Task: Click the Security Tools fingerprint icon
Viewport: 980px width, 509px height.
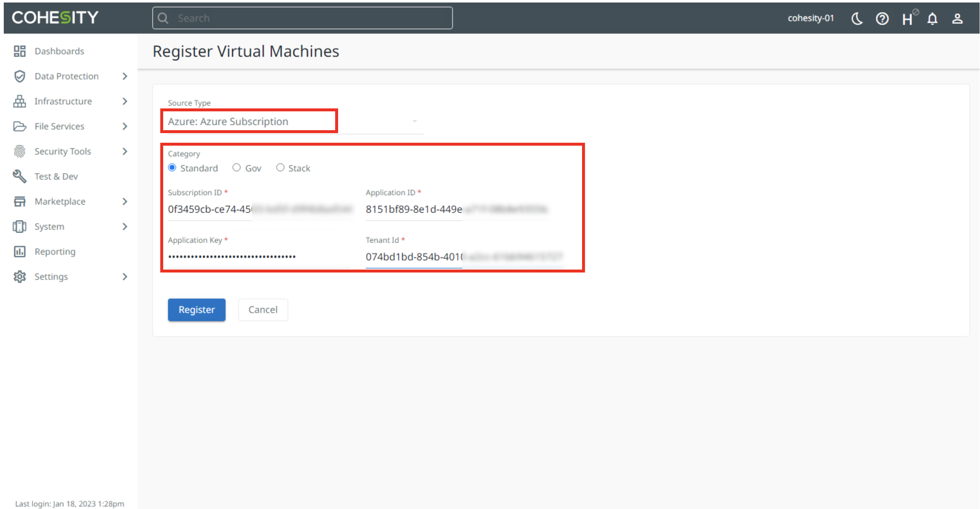Action: [x=20, y=152]
